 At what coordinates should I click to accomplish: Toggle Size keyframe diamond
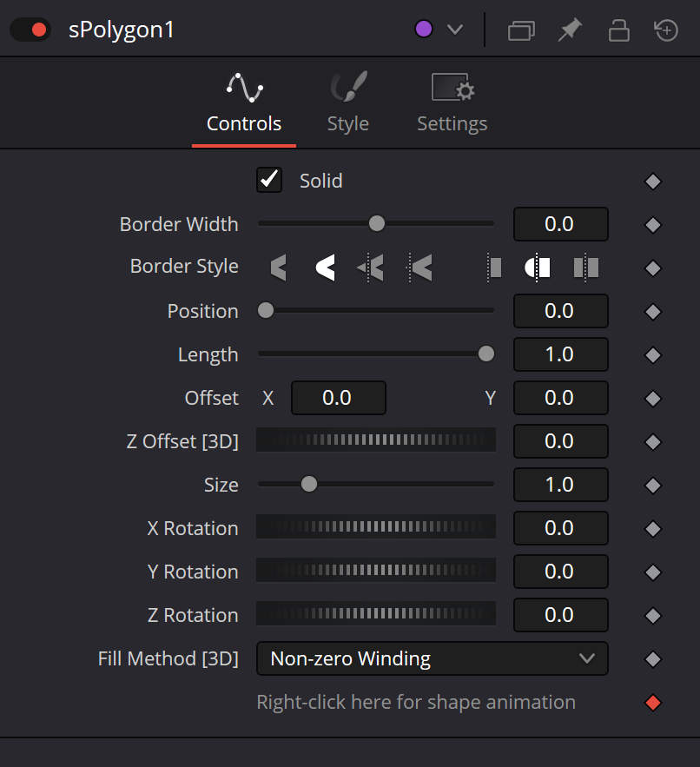653,486
